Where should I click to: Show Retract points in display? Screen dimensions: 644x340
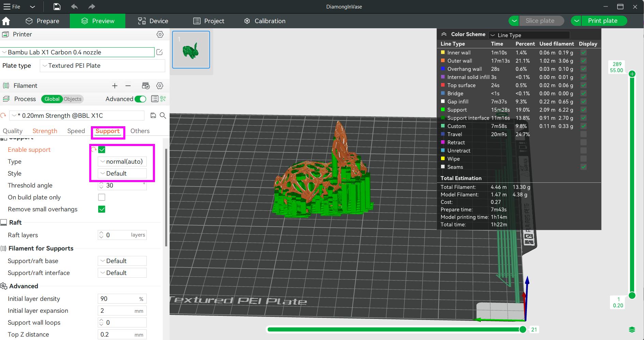(584, 143)
